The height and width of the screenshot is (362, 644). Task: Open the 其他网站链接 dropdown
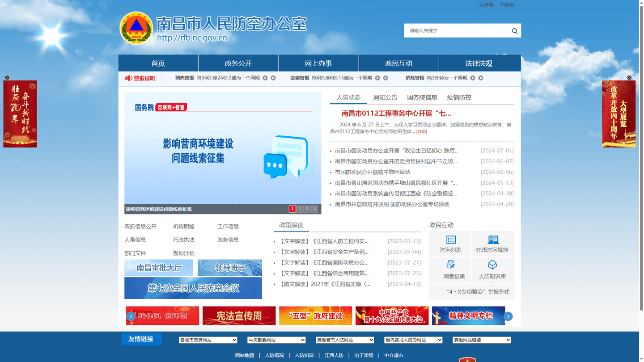click(x=482, y=340)
